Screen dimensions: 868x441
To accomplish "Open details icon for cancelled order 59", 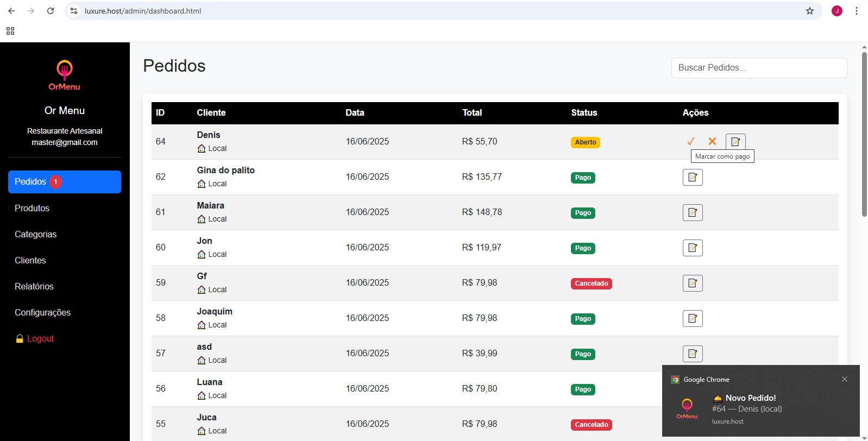I will pyautogui.click(x=693, y=283).
